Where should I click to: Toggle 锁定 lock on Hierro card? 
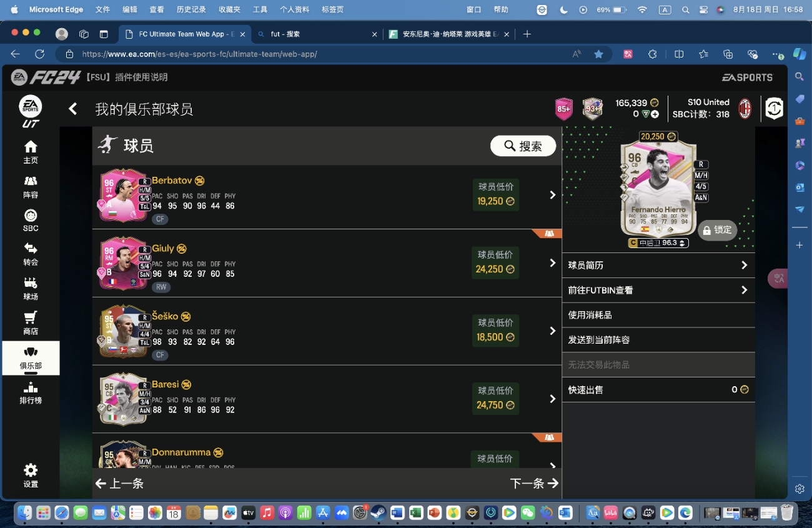tap(717, 230)
